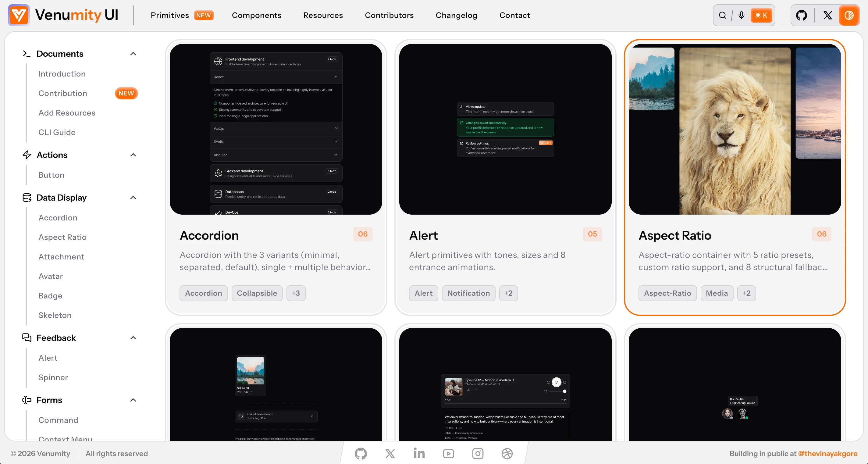Open search with the magnifier icon

coord(722,16)
